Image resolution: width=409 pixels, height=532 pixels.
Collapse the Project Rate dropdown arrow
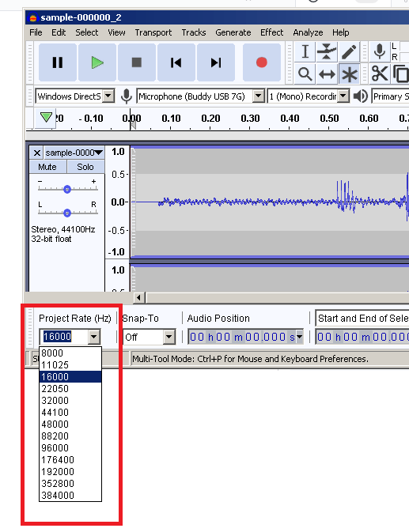[x=93, y=337]
